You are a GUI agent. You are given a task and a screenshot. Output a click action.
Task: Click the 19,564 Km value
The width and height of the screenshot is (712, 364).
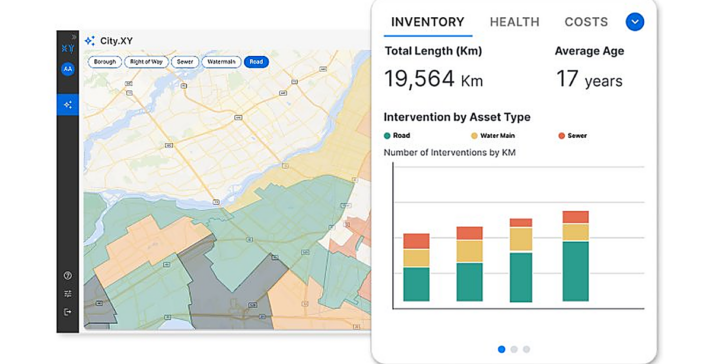coord(434,79)
